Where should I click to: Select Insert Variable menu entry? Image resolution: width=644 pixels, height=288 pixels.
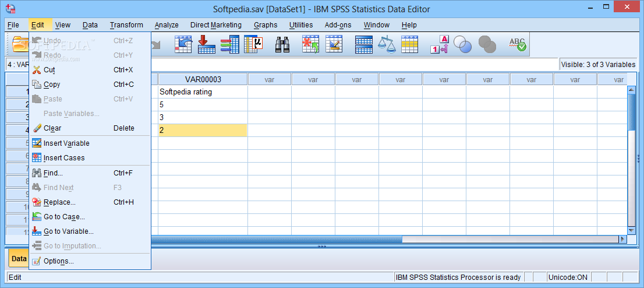[90, 143]
